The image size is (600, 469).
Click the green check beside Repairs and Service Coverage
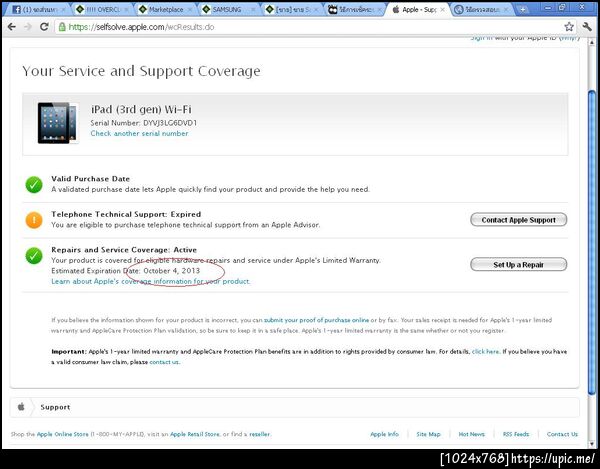coord(34,256)
